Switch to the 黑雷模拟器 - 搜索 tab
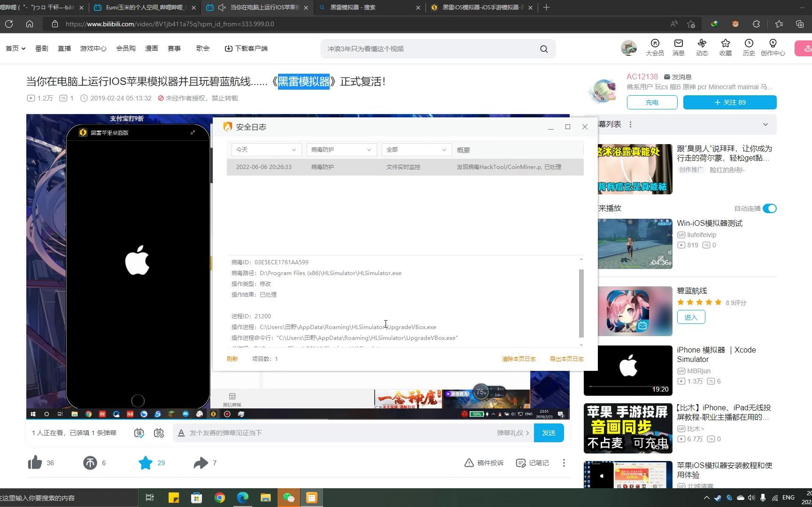 [369, 8]
